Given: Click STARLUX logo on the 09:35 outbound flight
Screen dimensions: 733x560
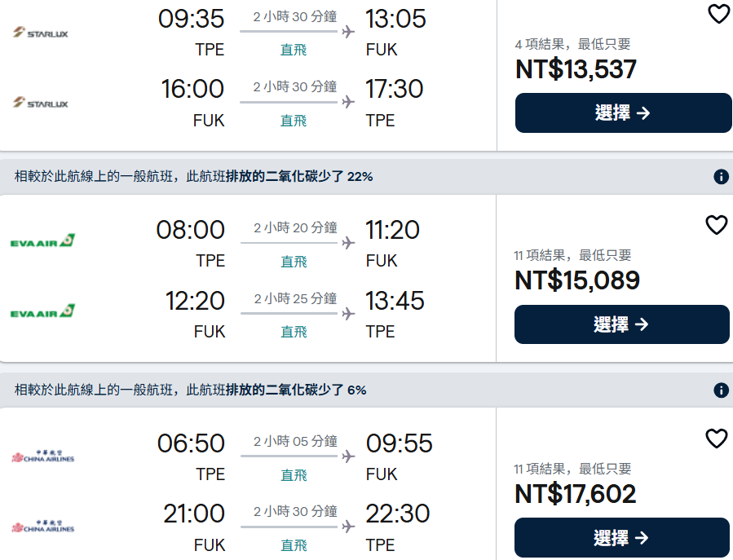Looking at the screenshot, I should pos(41,33).
